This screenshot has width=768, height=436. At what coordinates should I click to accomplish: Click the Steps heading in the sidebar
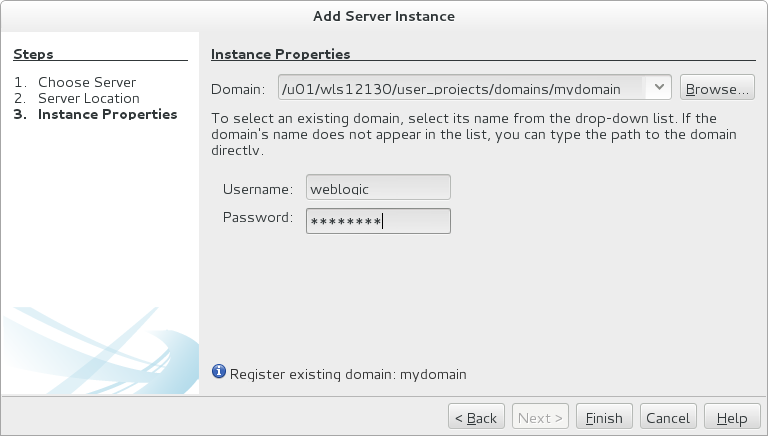[x=33, y=54]
